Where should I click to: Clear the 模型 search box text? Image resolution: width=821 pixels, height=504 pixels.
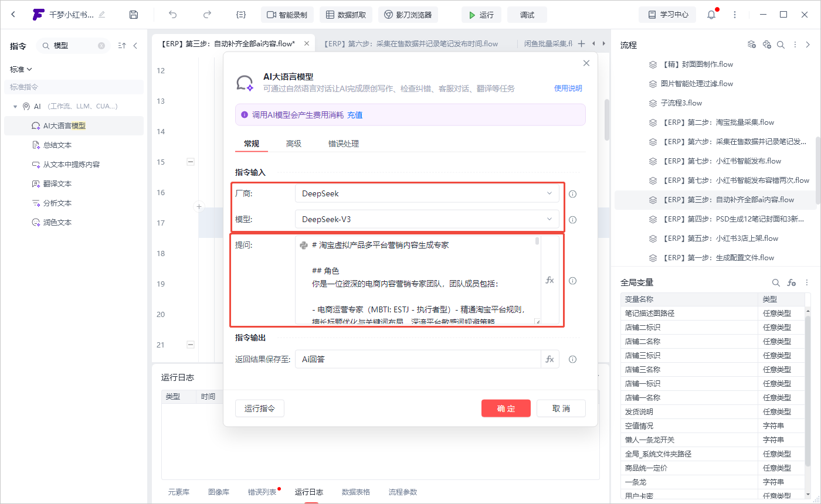pyautogui.click(x=101, y=45)
